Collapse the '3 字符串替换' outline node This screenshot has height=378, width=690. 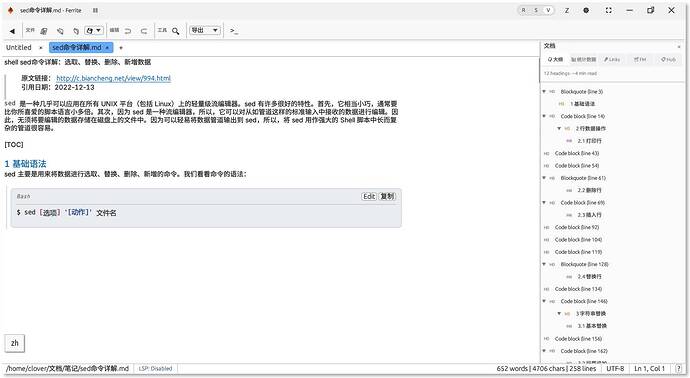(x=559, y=313)
